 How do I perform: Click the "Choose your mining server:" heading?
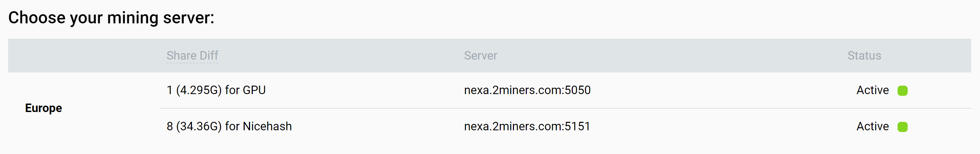pyautogui.click(x=111, y=18)
